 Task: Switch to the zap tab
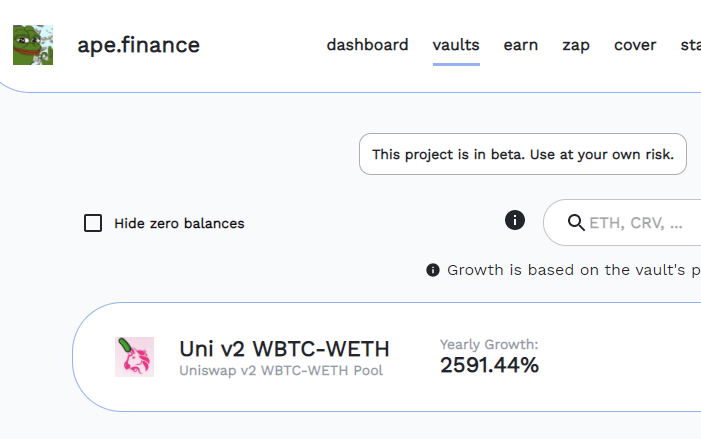point(576,45)
